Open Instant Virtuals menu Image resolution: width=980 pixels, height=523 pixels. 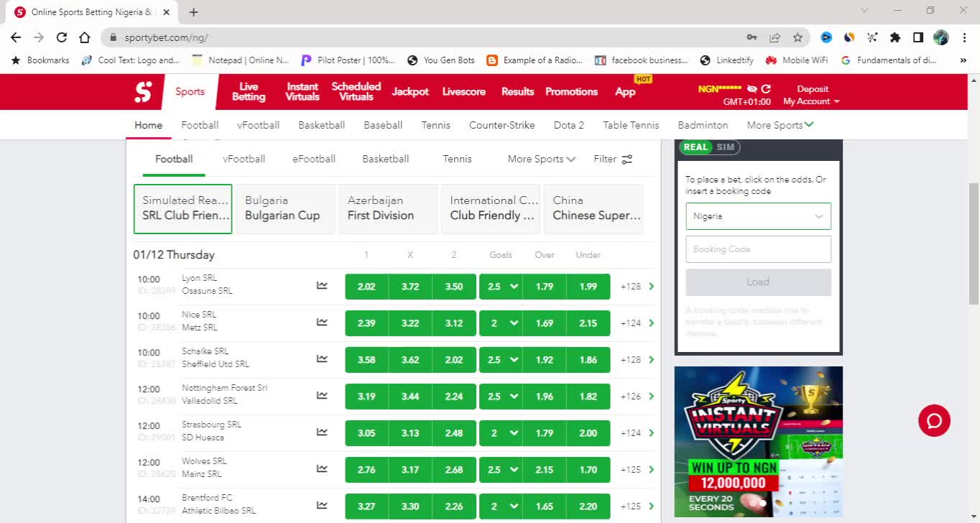click(302, 91)
